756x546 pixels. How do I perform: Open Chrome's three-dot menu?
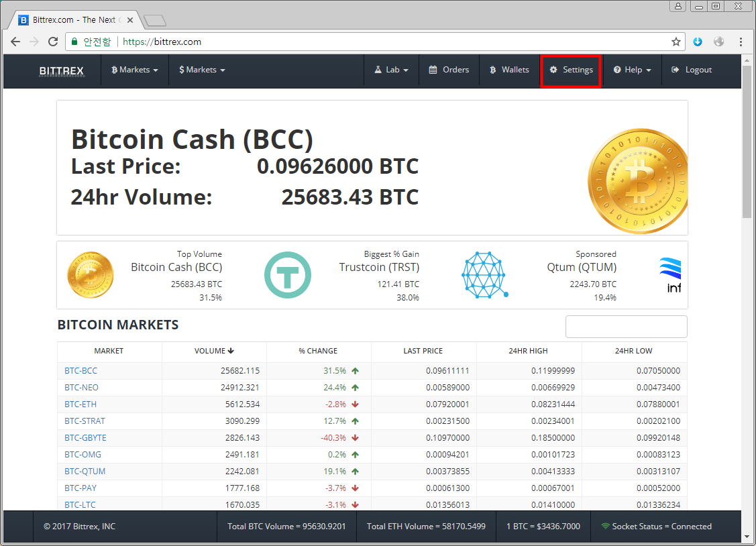pyautogui.click(x=741, y=42)
